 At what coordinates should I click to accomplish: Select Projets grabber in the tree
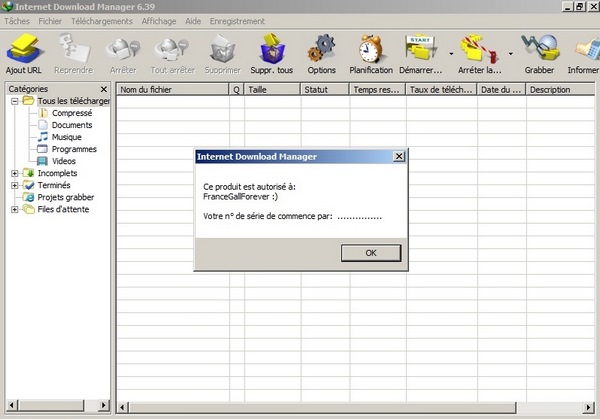coord(66,197)
